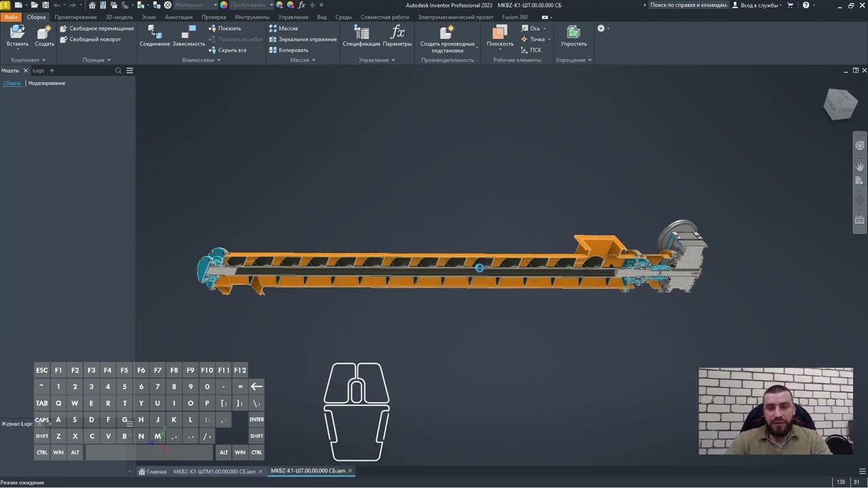Click the navigation wheel icon
Image resolution: width=868 pixels, height=488 pixels.
(860, 146)
